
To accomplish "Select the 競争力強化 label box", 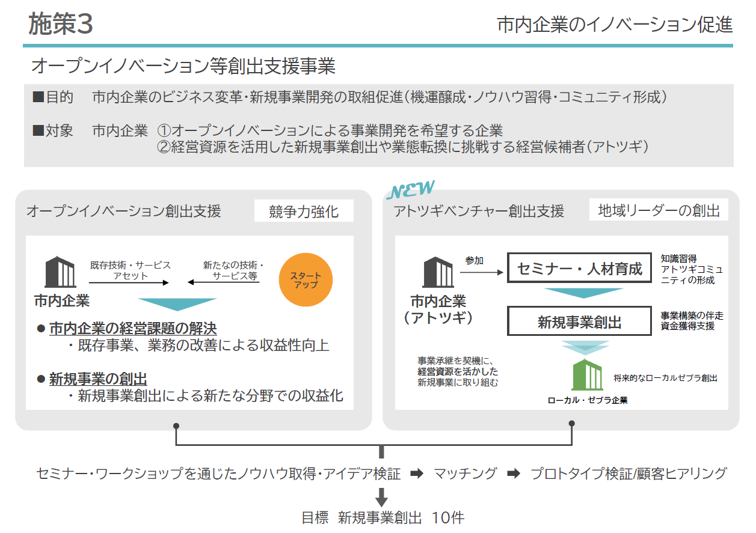I will coord(303,212).
